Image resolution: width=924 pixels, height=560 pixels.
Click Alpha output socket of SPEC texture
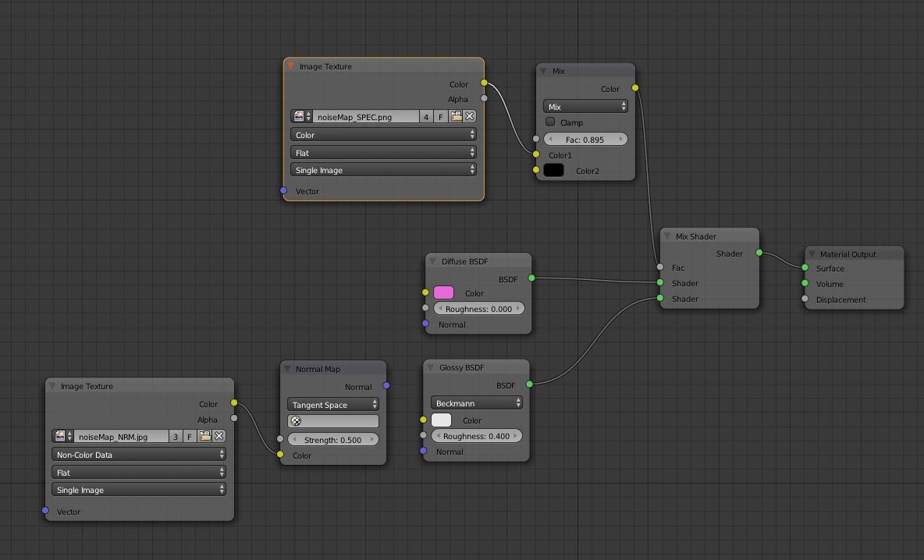tap(484, 98)
